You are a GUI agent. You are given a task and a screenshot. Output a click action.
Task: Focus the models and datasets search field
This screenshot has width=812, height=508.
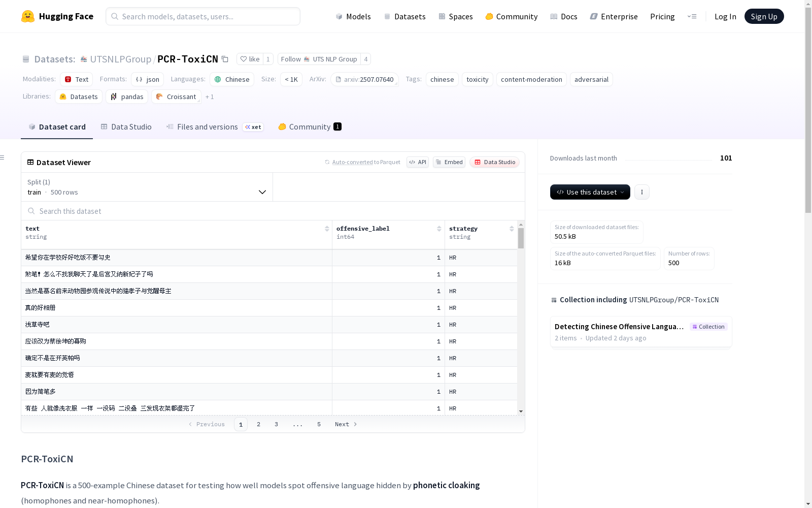(x=203, y=16)
